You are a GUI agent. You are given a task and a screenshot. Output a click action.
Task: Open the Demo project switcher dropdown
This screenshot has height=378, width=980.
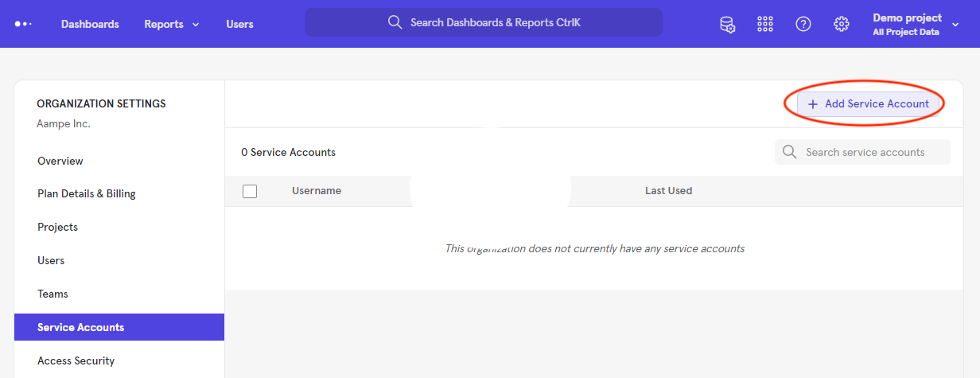(x=916, y=24)
